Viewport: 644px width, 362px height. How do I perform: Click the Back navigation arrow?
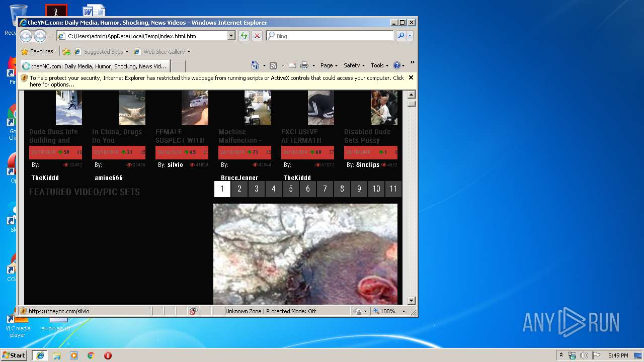click(26, 36)
